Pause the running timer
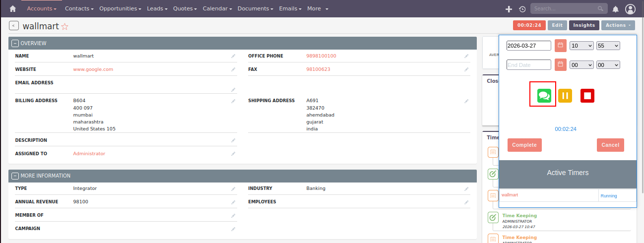 click(565, 96)
